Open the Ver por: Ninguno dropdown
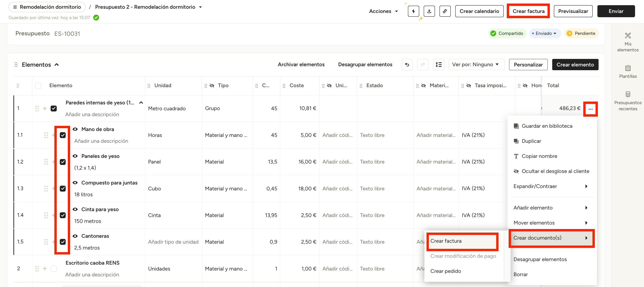Viewport: 644px width, 287px height. pyautogui.click(x=476, y=65)
